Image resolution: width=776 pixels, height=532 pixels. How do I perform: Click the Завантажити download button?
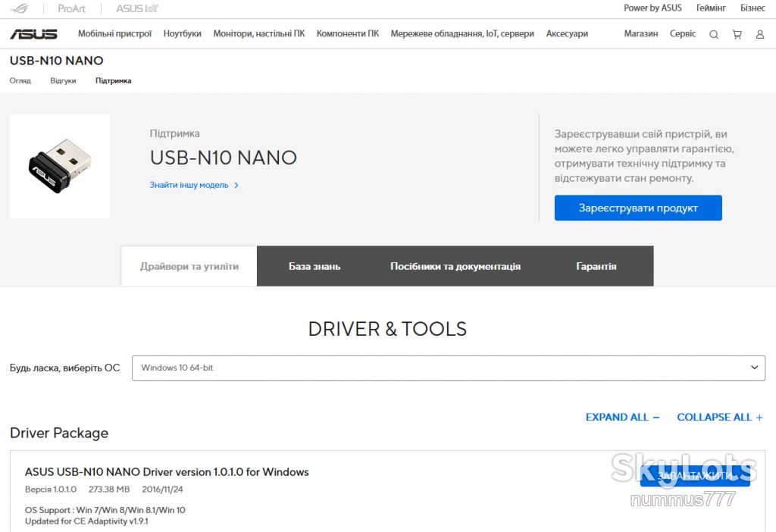pos(695,476)
